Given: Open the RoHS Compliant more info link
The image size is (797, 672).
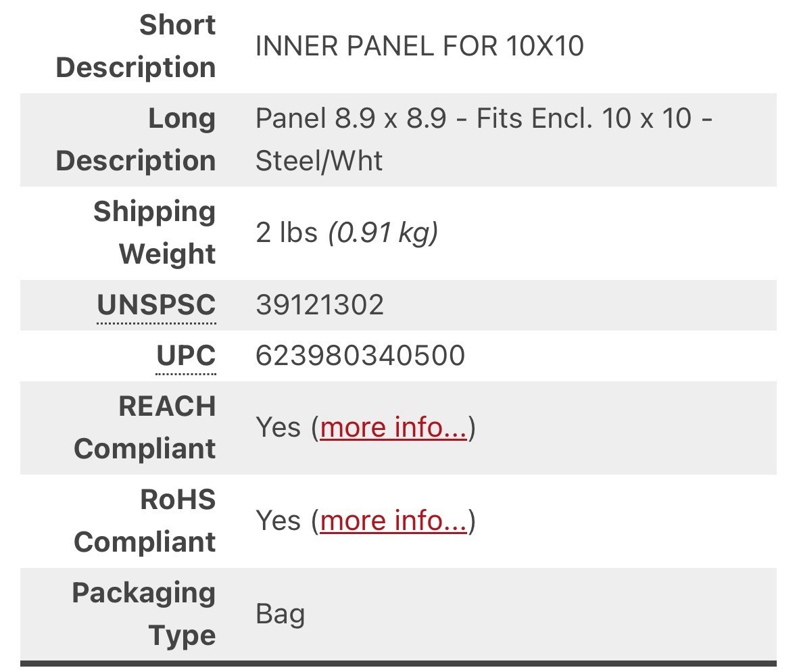Looking at the screenshot, I should [393, 521].
